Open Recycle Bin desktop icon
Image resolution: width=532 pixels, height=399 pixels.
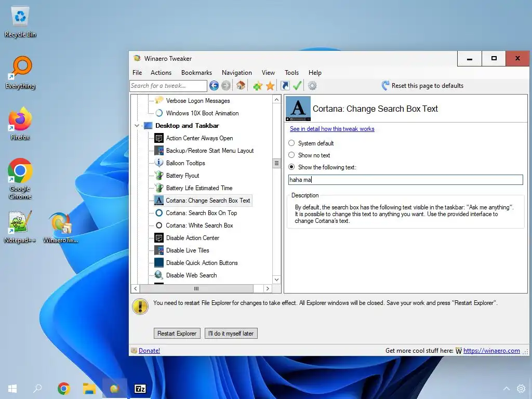20,22
